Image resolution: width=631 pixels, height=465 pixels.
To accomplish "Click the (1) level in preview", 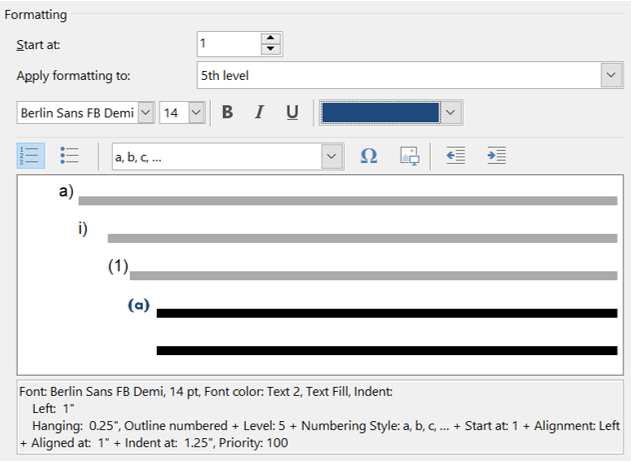I will pyautogui.click(x=118, y=267).
